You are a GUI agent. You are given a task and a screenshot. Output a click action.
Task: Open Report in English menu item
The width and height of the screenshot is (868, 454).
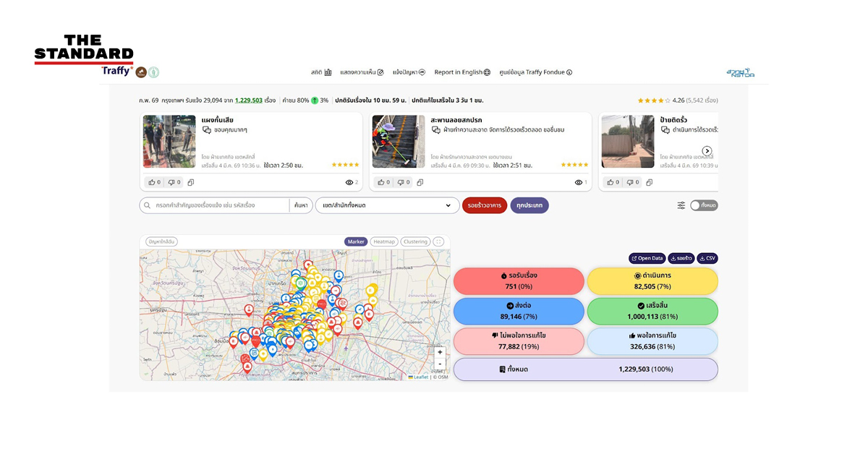(461, 72)
